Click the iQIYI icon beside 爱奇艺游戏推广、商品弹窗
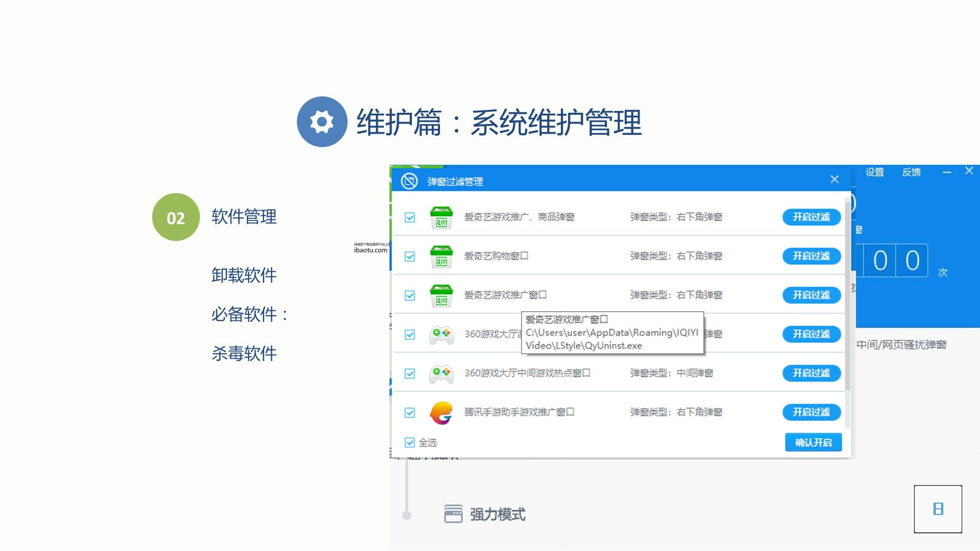The width and height of the screenshot is (980, 551). 442,217
